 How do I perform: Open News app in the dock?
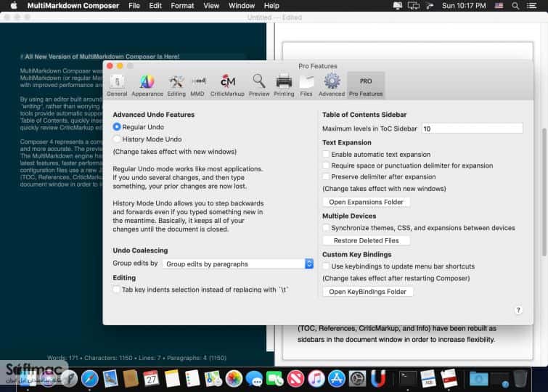(295, 379)
